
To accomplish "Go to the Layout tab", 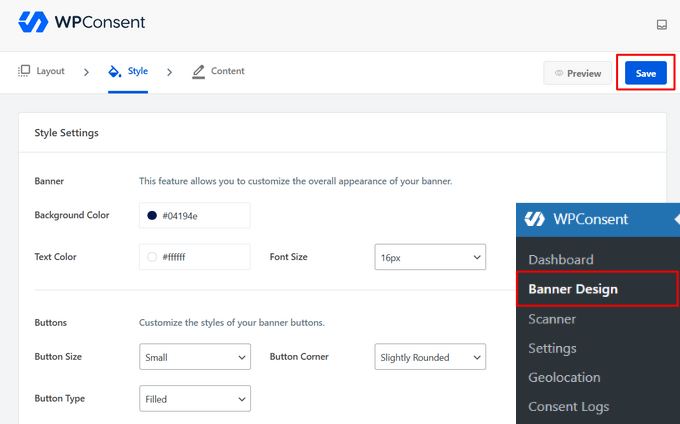I will coord(41,71).
